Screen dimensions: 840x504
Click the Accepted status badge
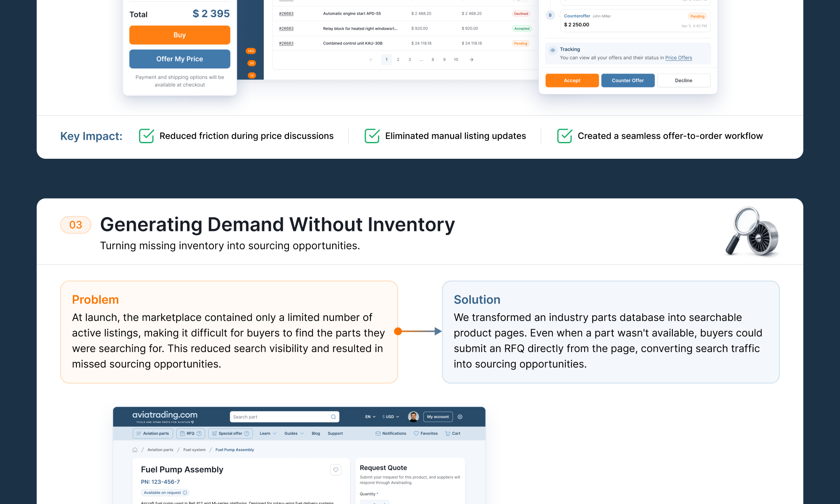[522, 29]
